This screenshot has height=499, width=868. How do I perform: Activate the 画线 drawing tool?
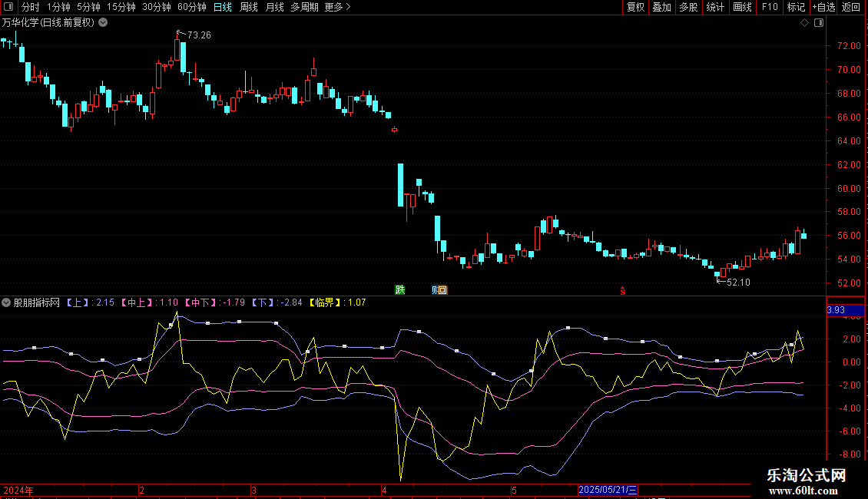pos(742,7)
